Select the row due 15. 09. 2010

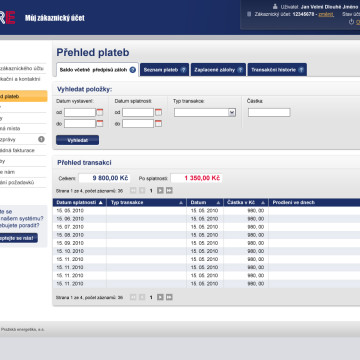point(206,243)
